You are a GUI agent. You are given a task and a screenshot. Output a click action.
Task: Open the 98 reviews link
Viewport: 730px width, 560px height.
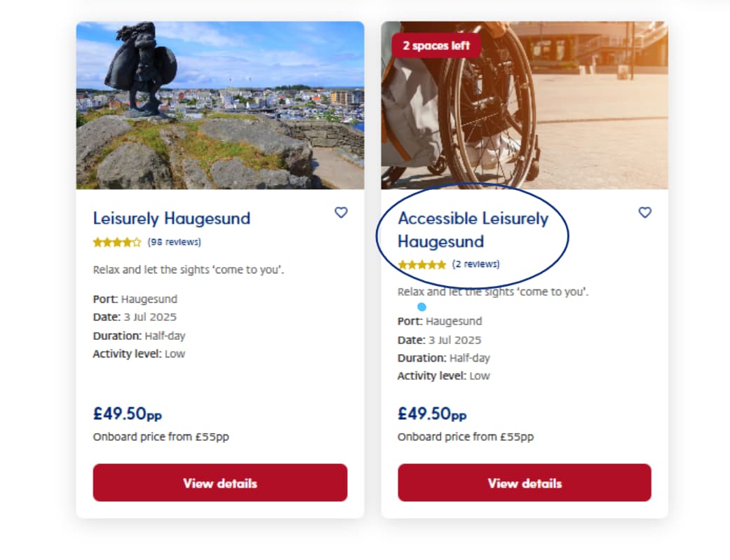(x=175, y=242)
